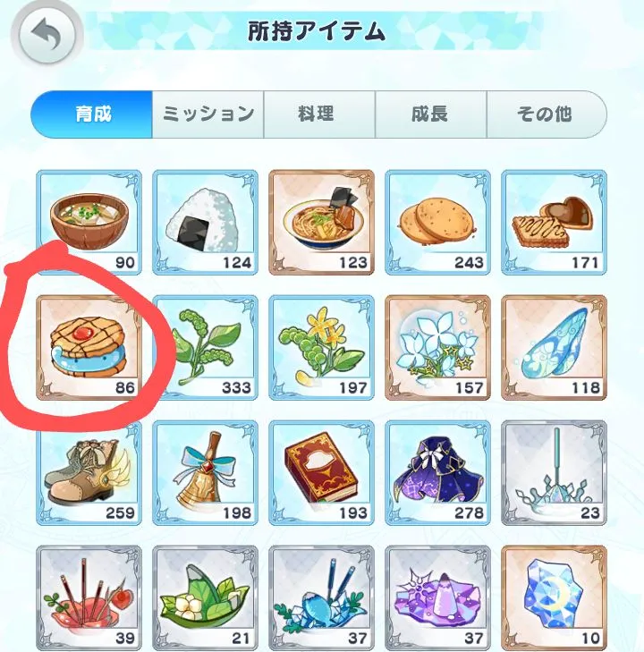Tap the winged boots item
Screen dimensions: 644x652
pos(89,473)
